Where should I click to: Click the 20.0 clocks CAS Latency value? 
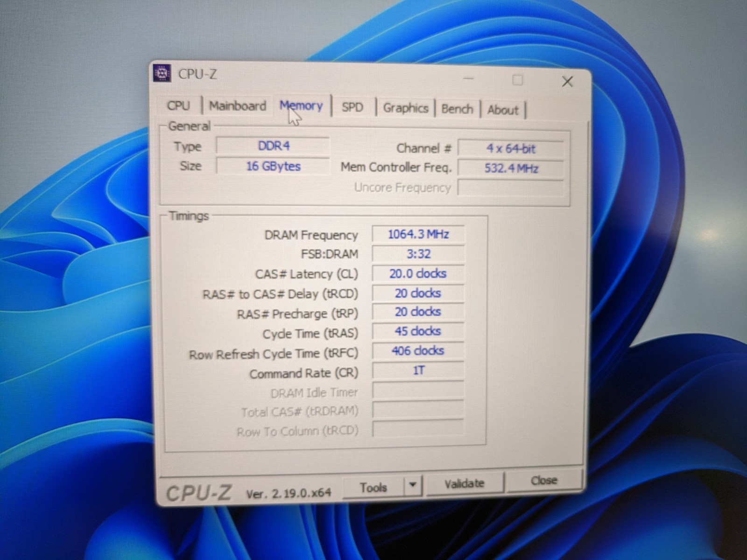coord(418,273)
